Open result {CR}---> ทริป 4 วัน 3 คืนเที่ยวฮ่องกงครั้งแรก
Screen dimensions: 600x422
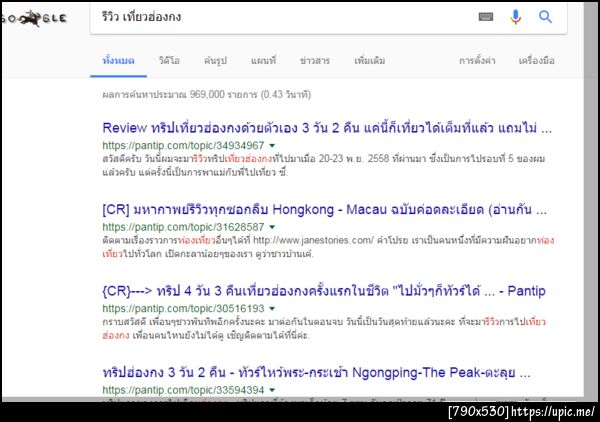click(324, 291)
